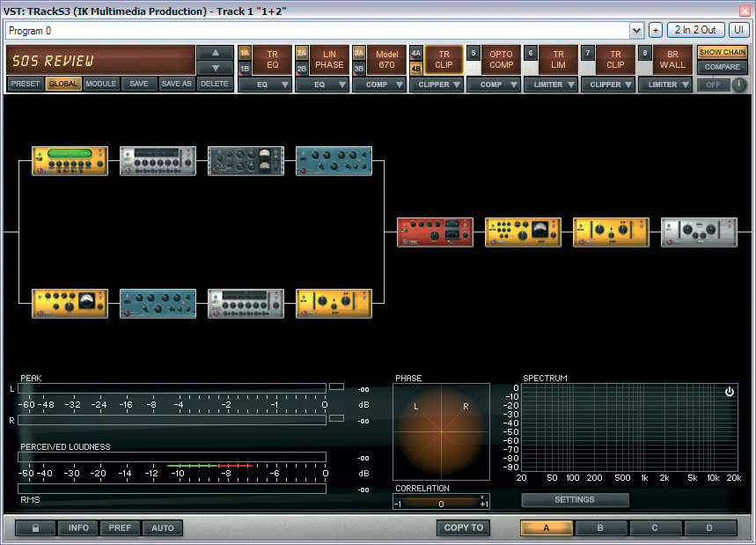Toggle the SHOW CHAIN view
Image resolution: width=756 pixels, height=545 pixels.
[x=722, y=52]
